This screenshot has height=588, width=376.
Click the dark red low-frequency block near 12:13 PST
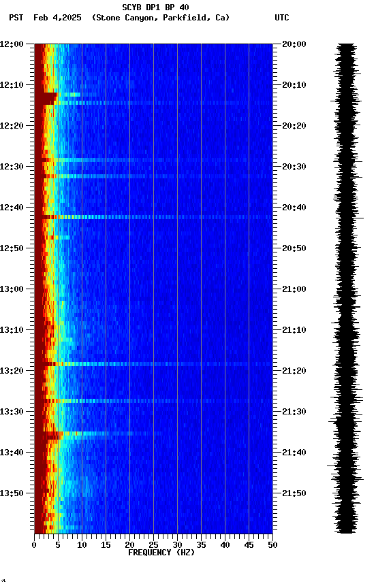46,99
